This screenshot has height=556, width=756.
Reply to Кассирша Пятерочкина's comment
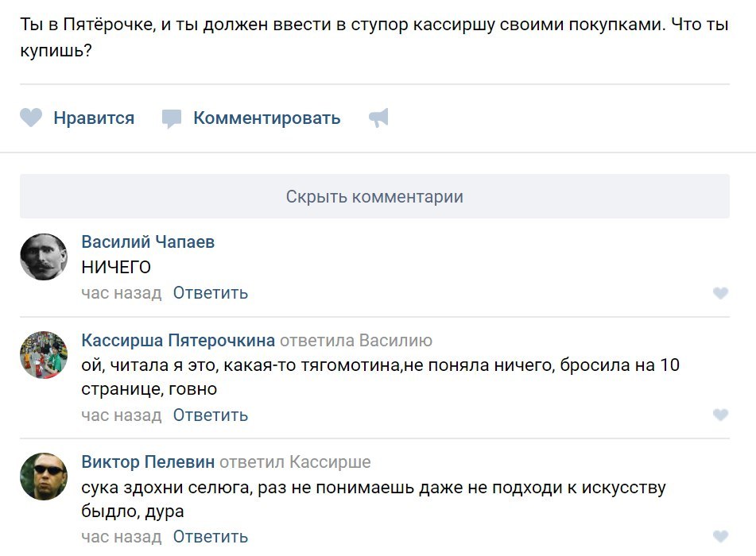point(211,415)
